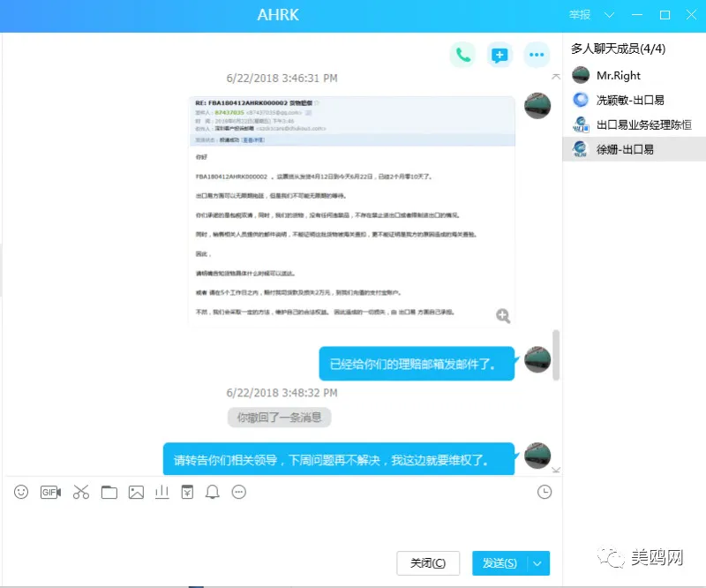This screenshot has height=588, width=706.
Task: Open the three-dot more options bubble
Action: [537, 55]
